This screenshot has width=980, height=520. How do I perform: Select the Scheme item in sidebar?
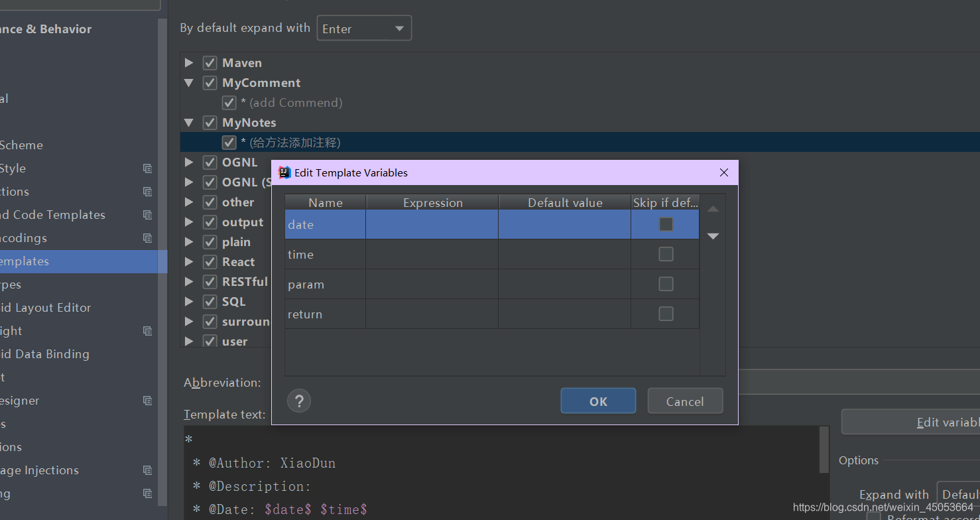22,145
